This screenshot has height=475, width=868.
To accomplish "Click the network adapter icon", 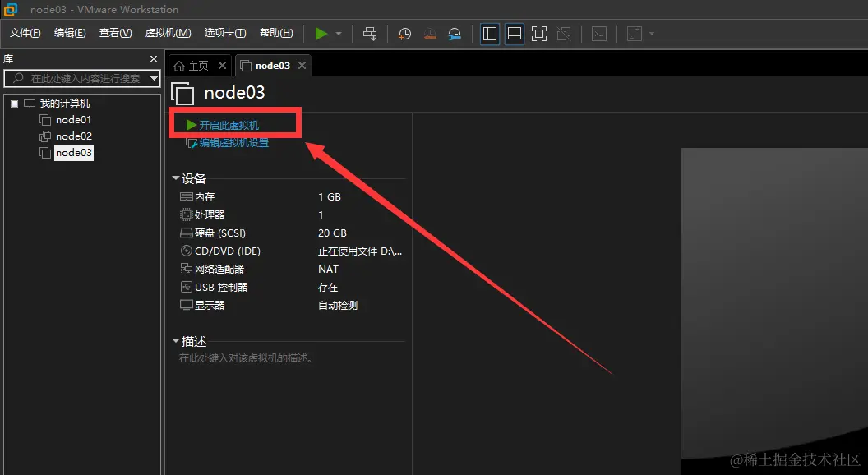I will (187, 269).
